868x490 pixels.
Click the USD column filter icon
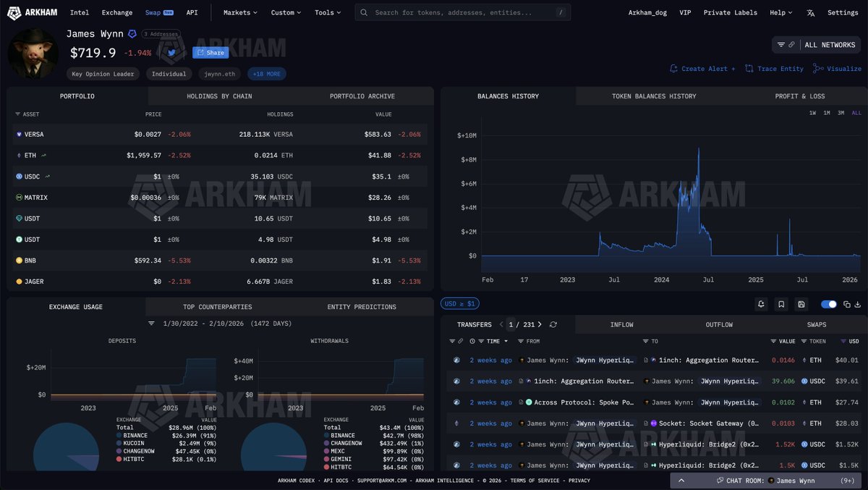click(843, 341)
